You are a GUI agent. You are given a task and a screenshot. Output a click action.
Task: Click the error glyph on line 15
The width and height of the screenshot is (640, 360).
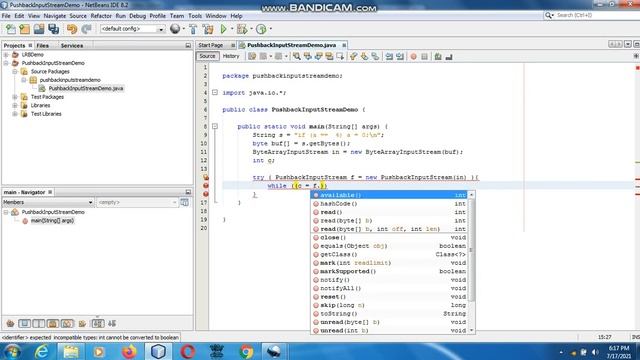[x=206, y=186]
